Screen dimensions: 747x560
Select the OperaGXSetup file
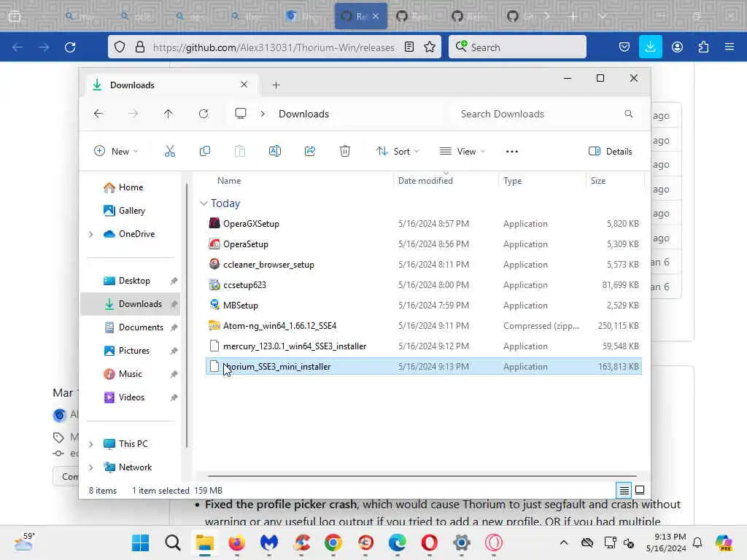tap(424, 224)
